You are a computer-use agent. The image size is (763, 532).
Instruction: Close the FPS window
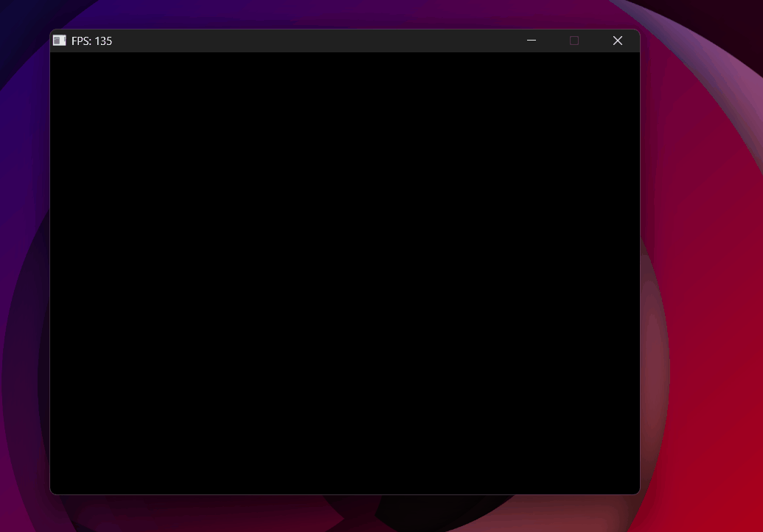point(618,41)
